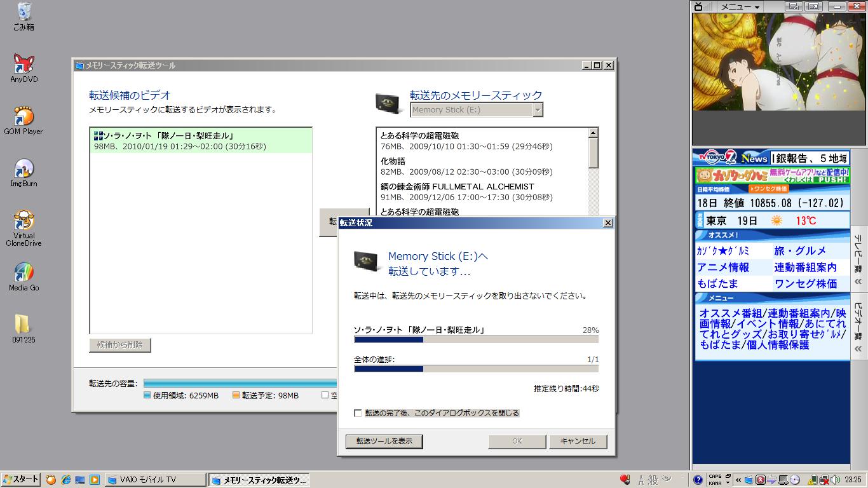The width and height of the screenshot is (868, 488).
Task: Click the キャンセル button in transfer dialog
Action: (x=578, y=441)
